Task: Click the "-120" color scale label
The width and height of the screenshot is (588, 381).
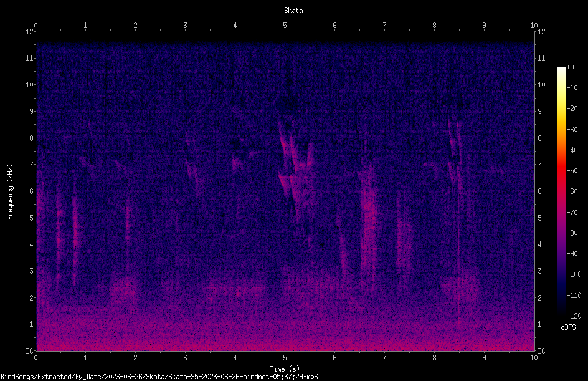Action: click(x=574, y=316)
